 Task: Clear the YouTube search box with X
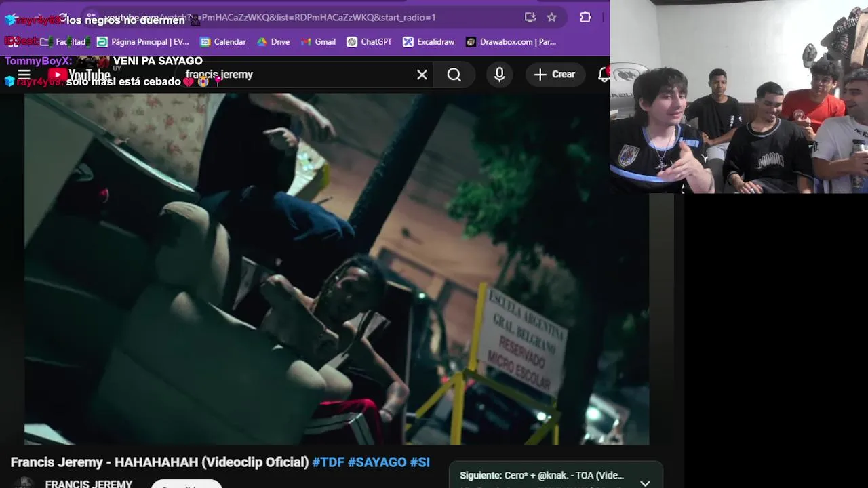[x=422, y=75]
